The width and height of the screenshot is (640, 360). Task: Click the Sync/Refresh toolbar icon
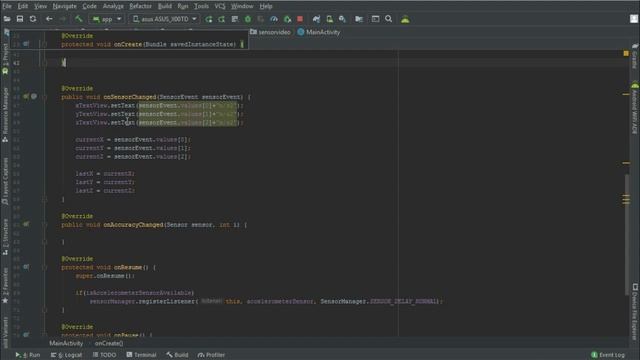33,19
